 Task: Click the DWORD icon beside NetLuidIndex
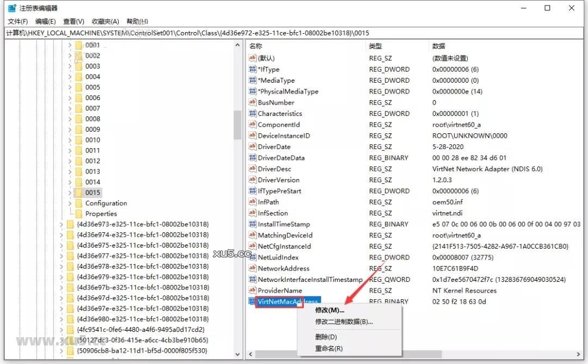coord(252,257)
